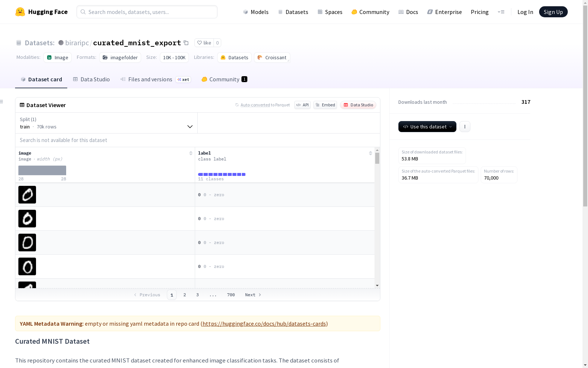Open the Models page
The image size is (588, 368).
tap(256, 12)
